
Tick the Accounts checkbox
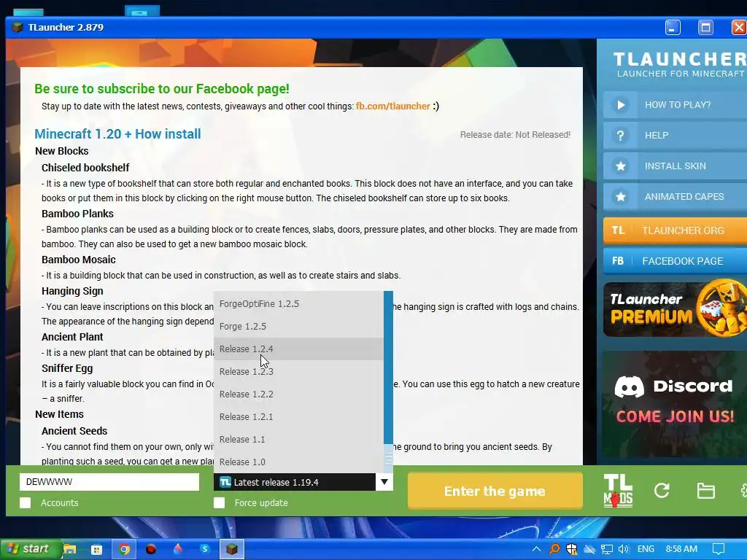(x=26, y=503)
